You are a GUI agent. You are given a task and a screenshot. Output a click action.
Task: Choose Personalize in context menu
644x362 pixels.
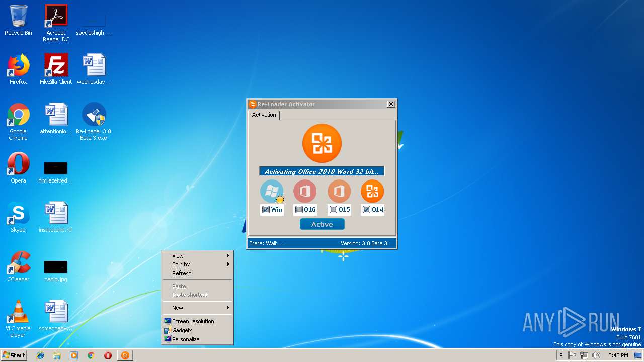coord(197,339)
